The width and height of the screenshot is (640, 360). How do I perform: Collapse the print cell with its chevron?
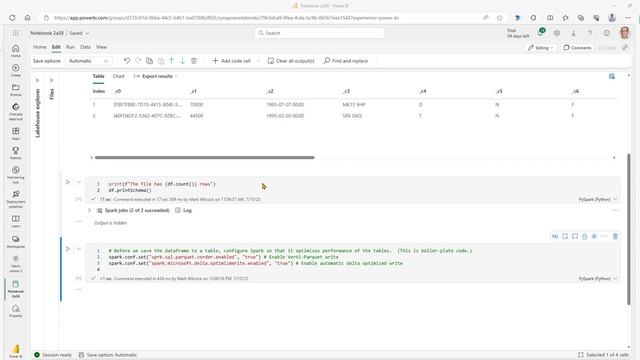pyautogui.click(x=79, y=182)
